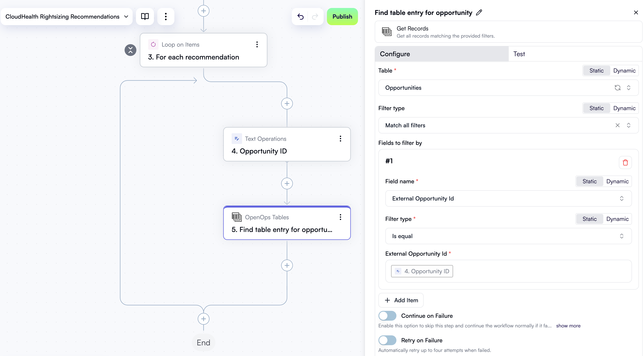Collapse the loop with the X circle icon
The height and width of the screenshot is (356, 644).
point(130,50)
